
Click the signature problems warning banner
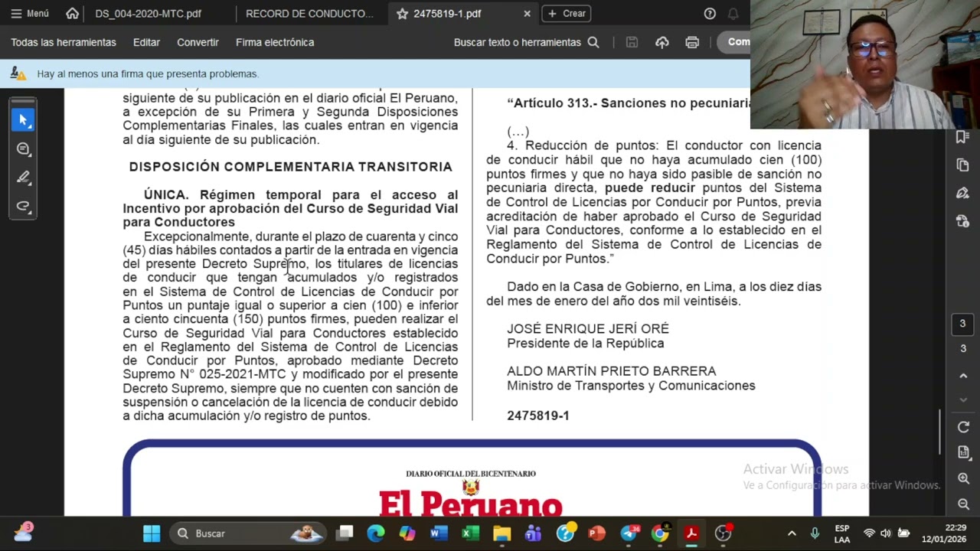coord(375,73)
